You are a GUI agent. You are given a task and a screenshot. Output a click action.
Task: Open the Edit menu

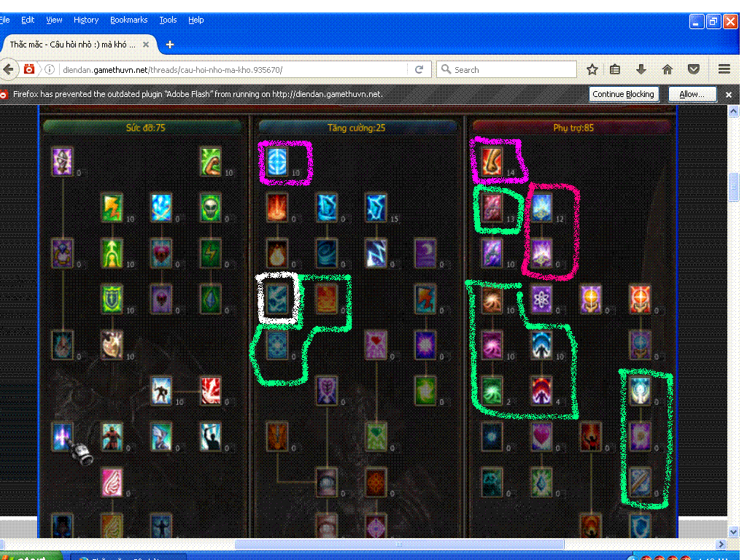[x=28, y=20]
